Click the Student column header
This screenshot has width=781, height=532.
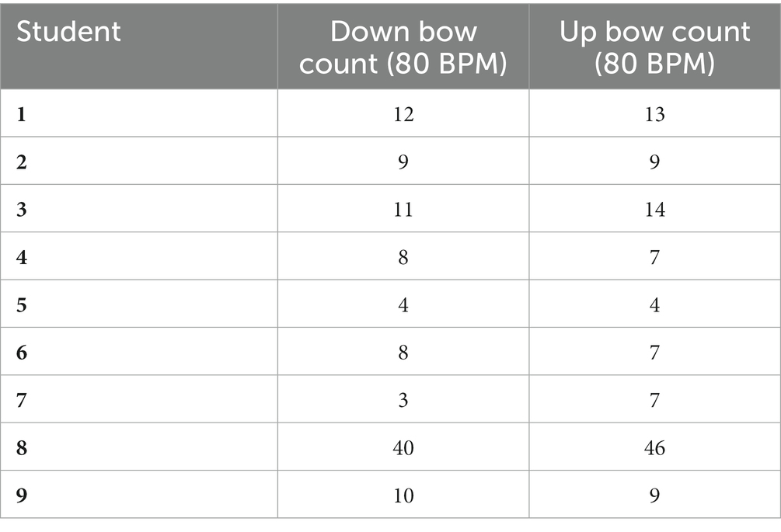(x=68, y=31)
